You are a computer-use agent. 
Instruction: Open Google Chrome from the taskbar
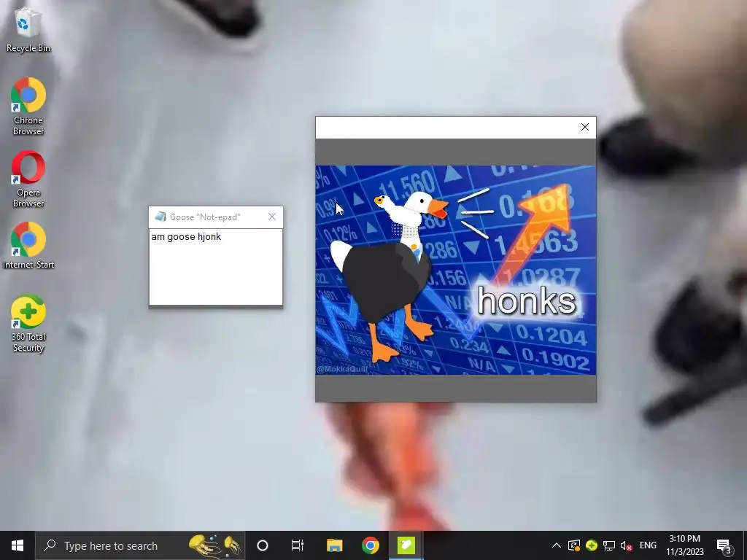(x=370, y=545)
